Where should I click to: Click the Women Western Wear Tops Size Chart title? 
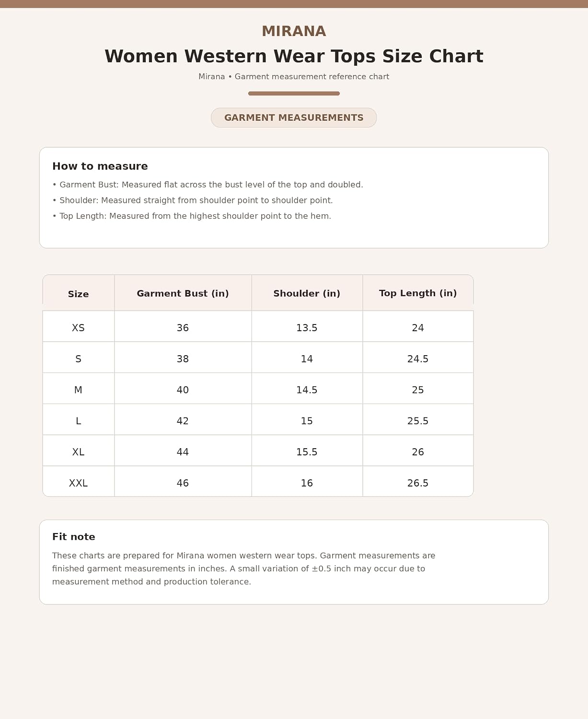tap(294, 56)
